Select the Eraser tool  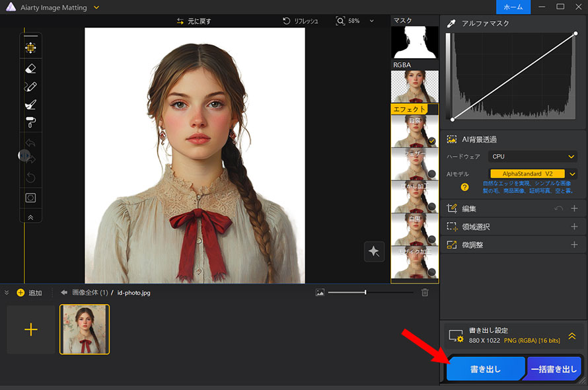point(30,68)
